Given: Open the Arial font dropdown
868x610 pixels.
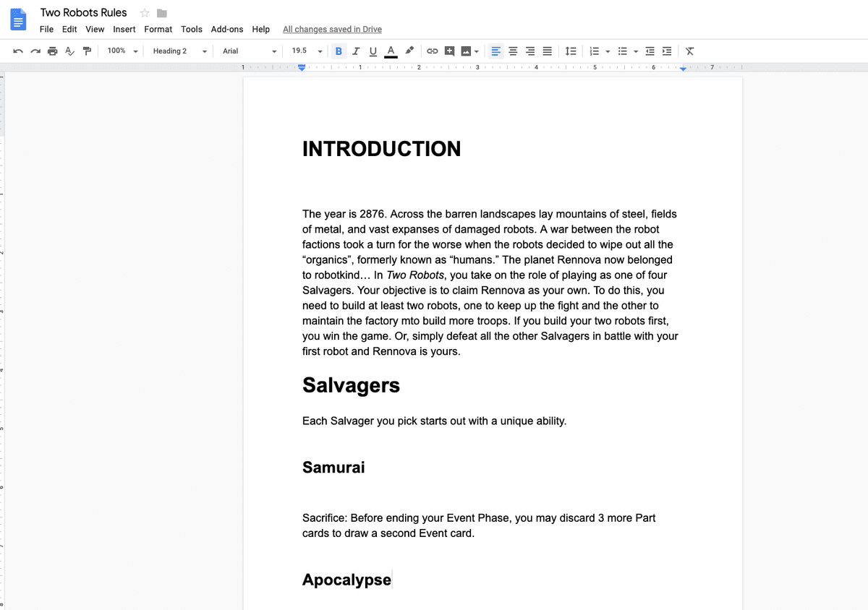Looking at the screenshot, I should click(x=250, y=51).
